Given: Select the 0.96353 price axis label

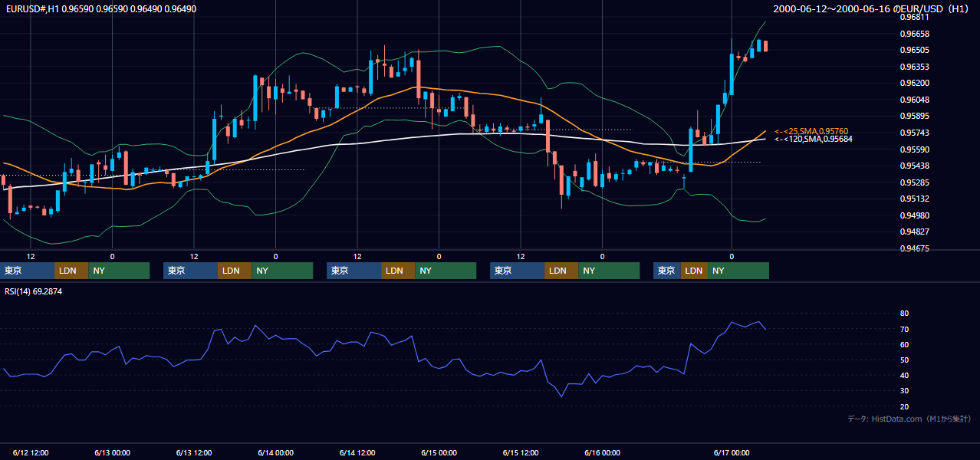Looking at the screenshot, I should point(915,67).
